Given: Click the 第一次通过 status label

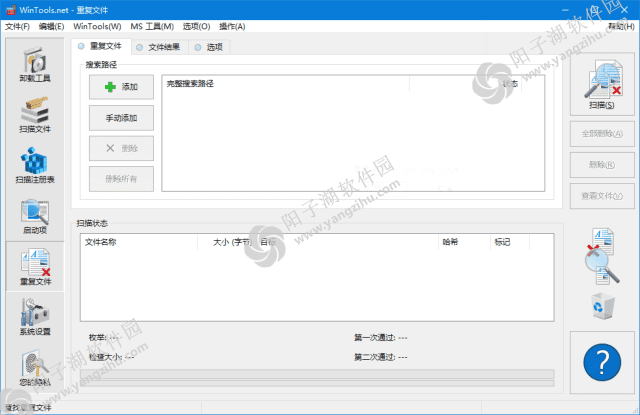Looking at the screenshot, I should (380, 337).
